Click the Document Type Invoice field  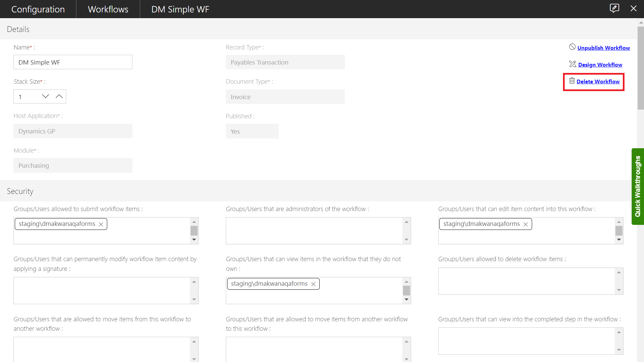point(285,97)
